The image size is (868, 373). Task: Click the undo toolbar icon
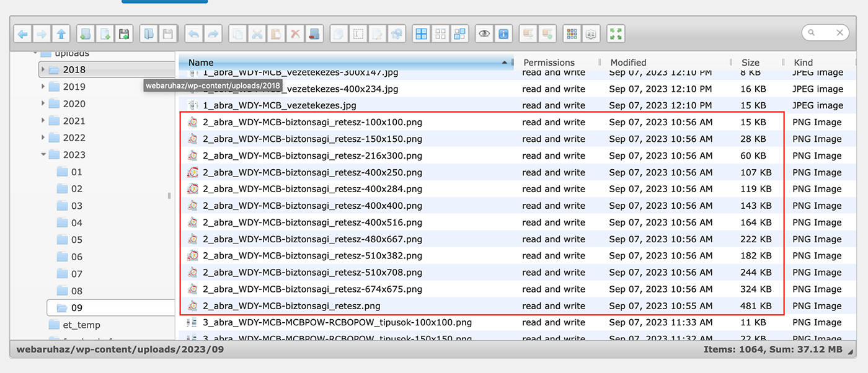[x=193, y=34]
